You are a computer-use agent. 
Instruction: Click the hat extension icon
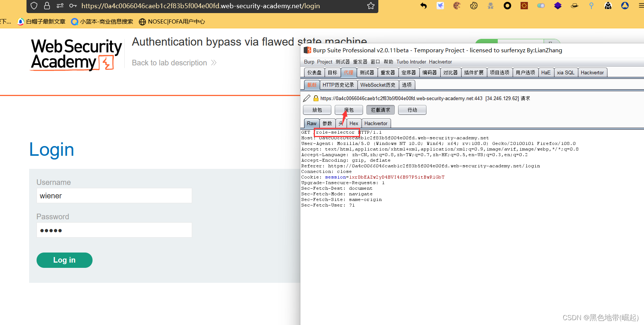(575, 6)
